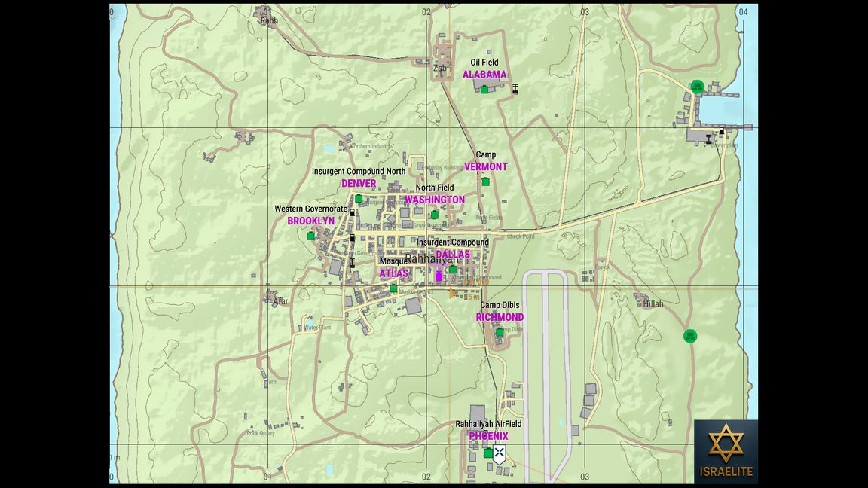Select the green circle marker near the harbor
Image resolution: width=868 pixels, height=488 pixels.
[x=698, y=87]
